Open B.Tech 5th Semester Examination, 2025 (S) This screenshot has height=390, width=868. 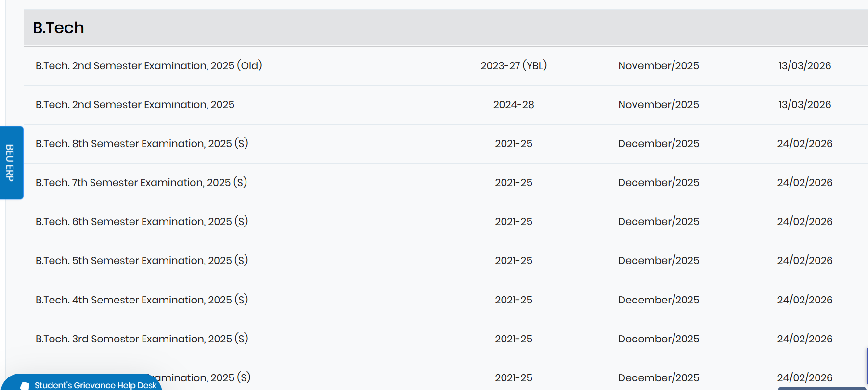pyautogui.click(x=142, y=261)
